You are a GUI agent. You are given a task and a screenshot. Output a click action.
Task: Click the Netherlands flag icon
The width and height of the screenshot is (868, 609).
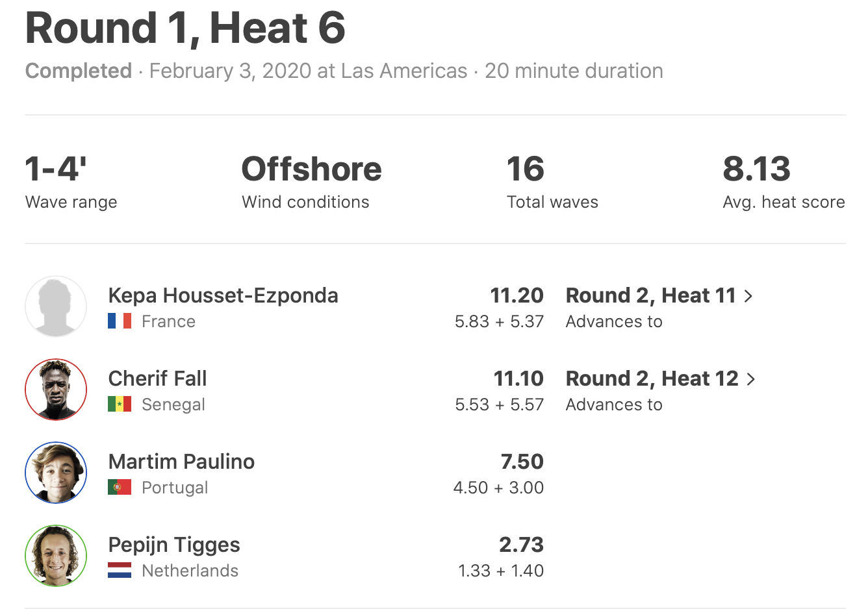click(120, 571)
